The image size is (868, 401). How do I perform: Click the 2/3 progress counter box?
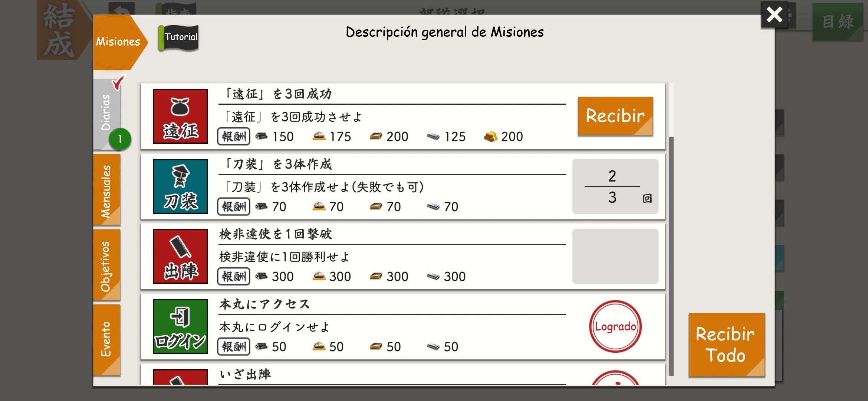[x=615, y=186]
